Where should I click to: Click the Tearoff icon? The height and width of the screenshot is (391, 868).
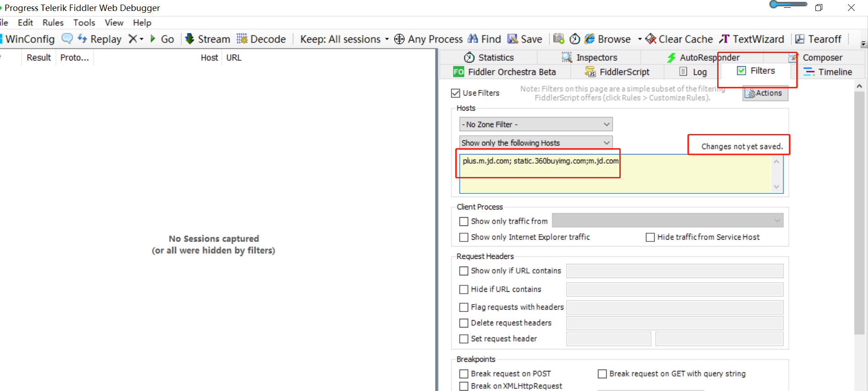tap(800, 39)
